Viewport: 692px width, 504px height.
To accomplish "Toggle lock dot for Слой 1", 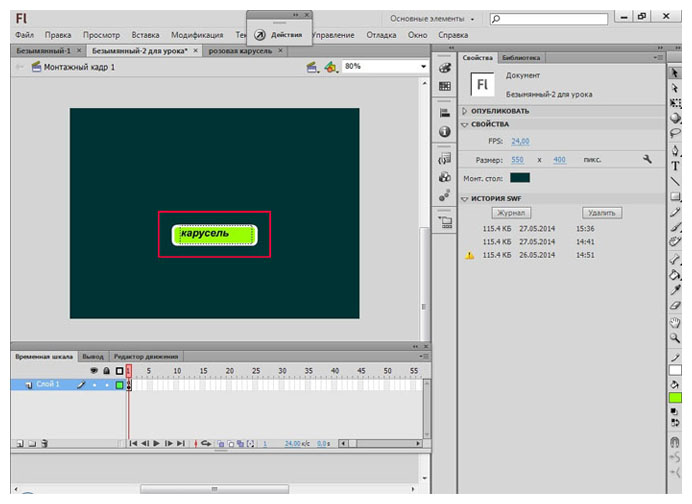I will point(106,385).
